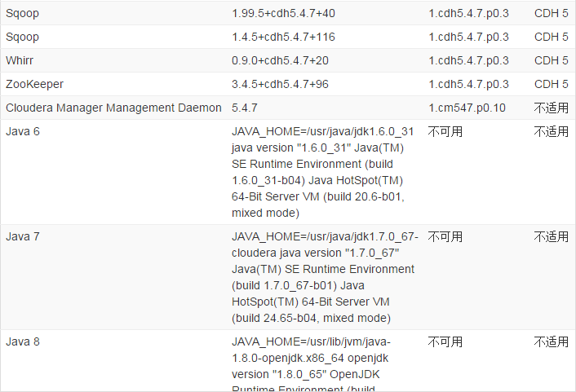Click 不可用 in the Java 8 row
The height and width of the screenshot is (392, 576).
445,341
